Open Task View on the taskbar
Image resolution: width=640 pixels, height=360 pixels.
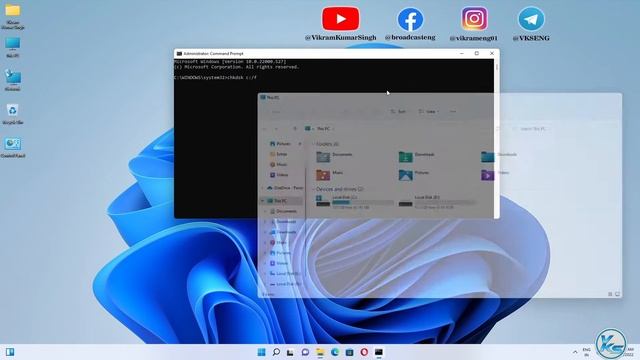pyautogui.click(x=290, y=352)
